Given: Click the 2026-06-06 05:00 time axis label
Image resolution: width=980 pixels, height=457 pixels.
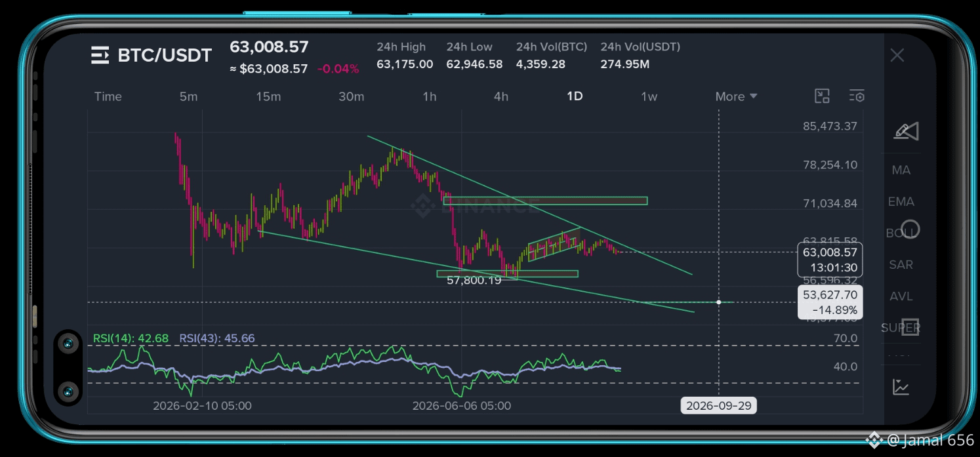Looking at the screenshot, I should [x=462, y=406].
